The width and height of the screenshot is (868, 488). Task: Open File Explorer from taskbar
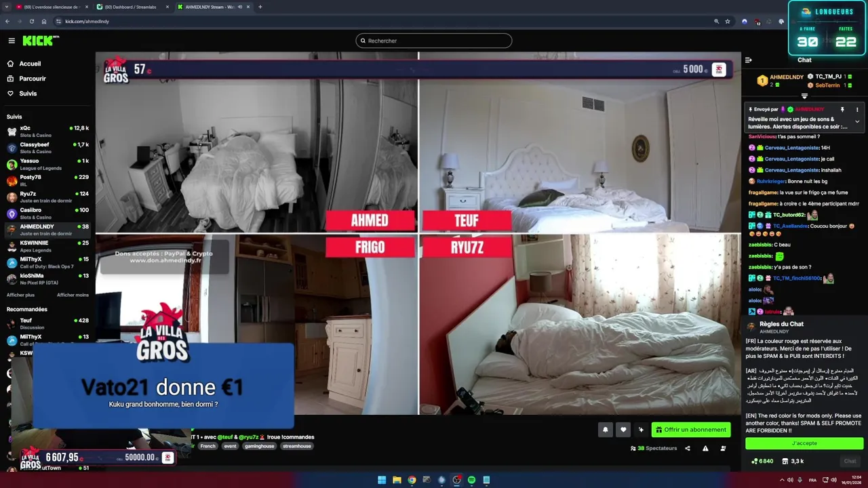[397, 480]
